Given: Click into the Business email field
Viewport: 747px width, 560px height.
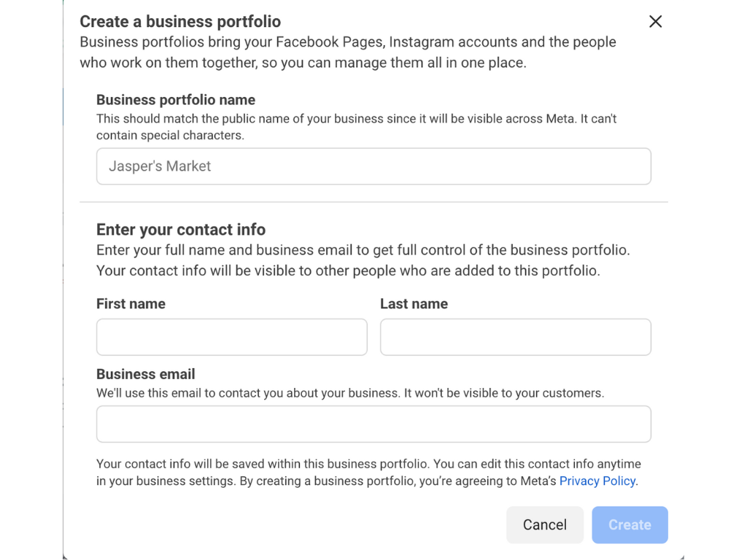Looking at the screenshot, I should [373, 424].
